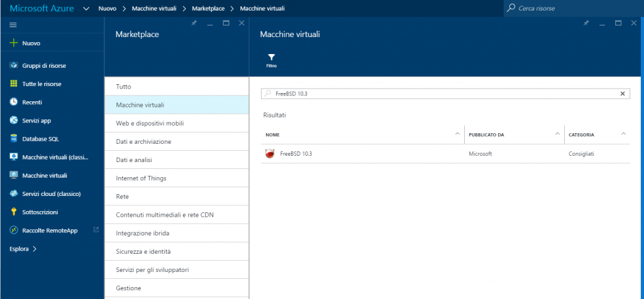The image size is (644, 299).
Task: Select Dati e analisi category
Action: (x=177, y=160)
